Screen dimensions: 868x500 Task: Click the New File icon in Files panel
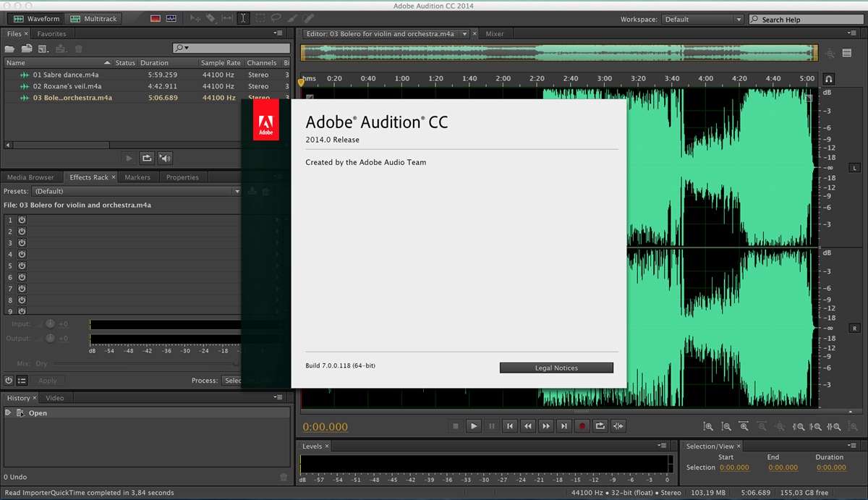(43, 48)
